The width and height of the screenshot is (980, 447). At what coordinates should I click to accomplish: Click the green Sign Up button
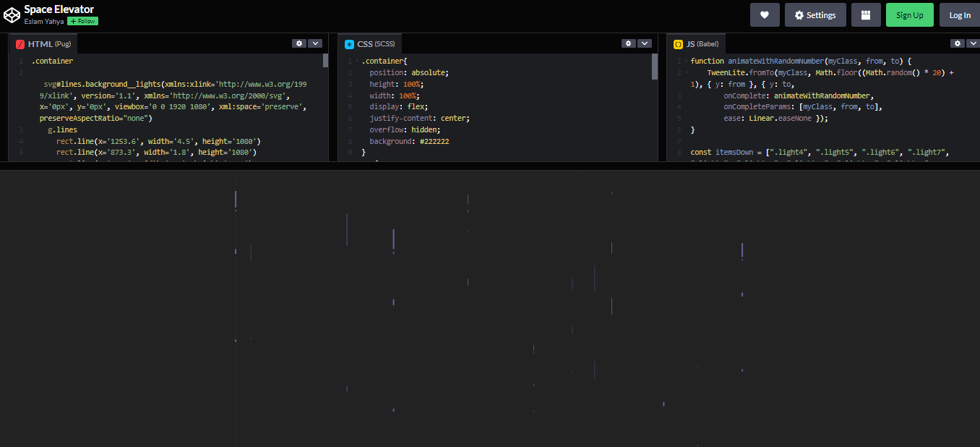click(x=909, y=14)
